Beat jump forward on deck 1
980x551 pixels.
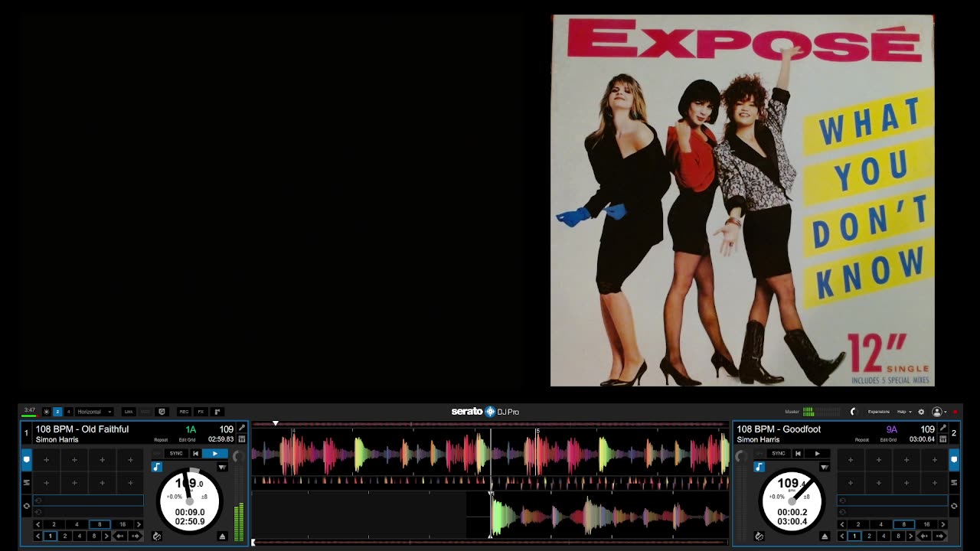pyautogui.click(x=136, y=536)
